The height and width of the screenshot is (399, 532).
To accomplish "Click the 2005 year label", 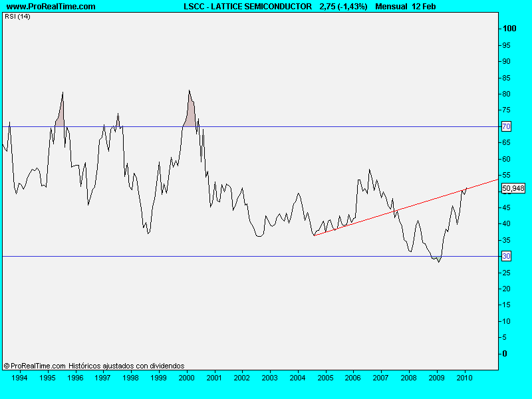I will [325, 378].
